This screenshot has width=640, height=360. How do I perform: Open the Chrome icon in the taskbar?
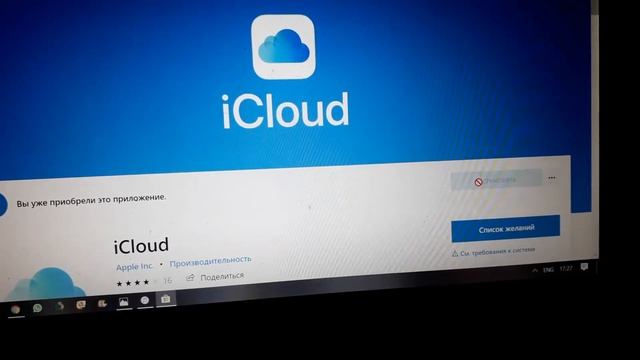click(x=16, y=310)
